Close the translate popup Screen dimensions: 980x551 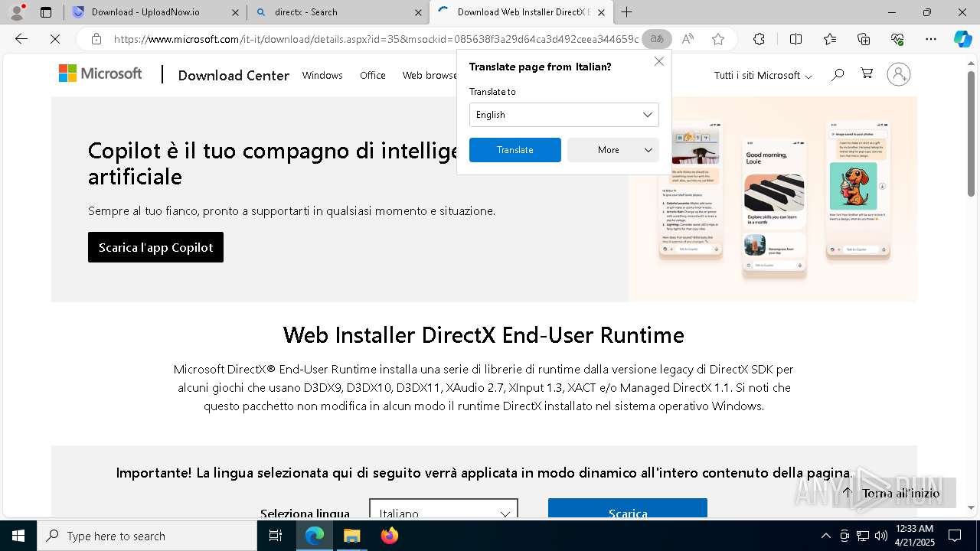(x=658, y=61)
